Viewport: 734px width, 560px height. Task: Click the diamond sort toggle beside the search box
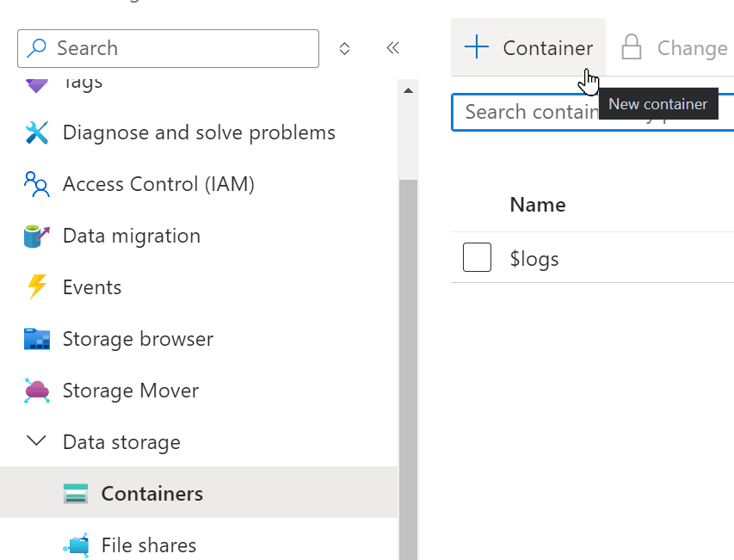point(344,48)
